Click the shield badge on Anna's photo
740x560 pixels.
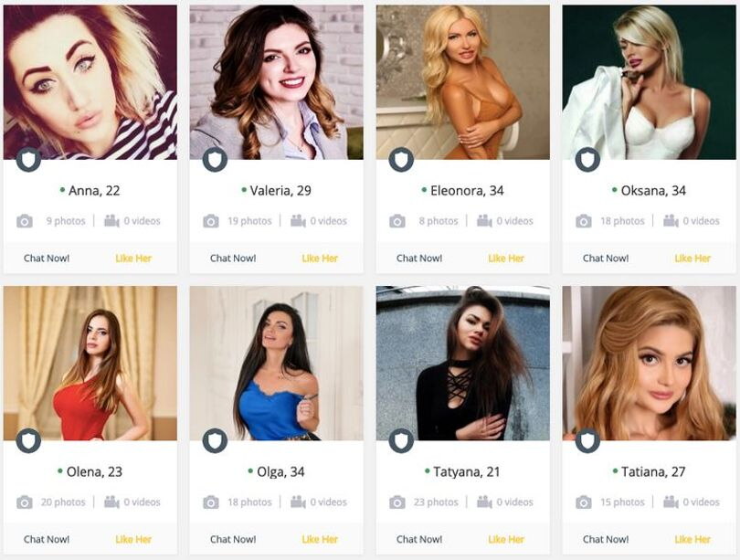[28, 160]
